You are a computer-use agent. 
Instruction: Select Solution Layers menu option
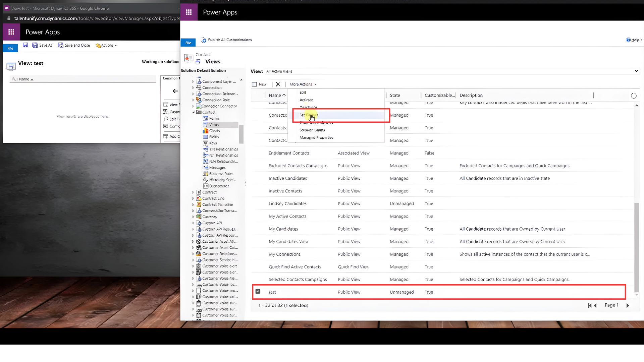(312, 130)
